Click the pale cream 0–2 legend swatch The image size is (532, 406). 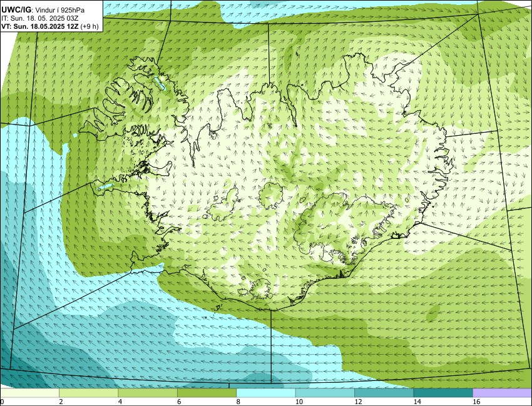pos(29,393)
